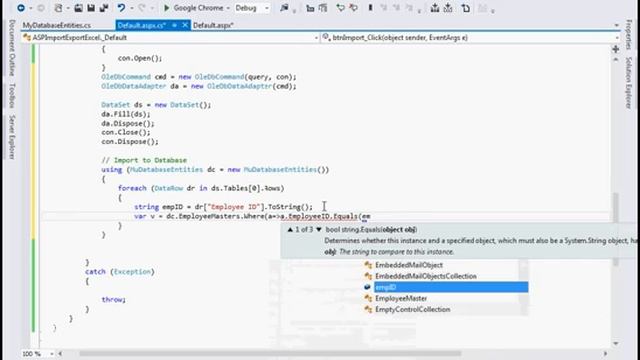Click the split-editor plus icon above the scrollbar
This screenshot has width=640, height=360.
616,49
